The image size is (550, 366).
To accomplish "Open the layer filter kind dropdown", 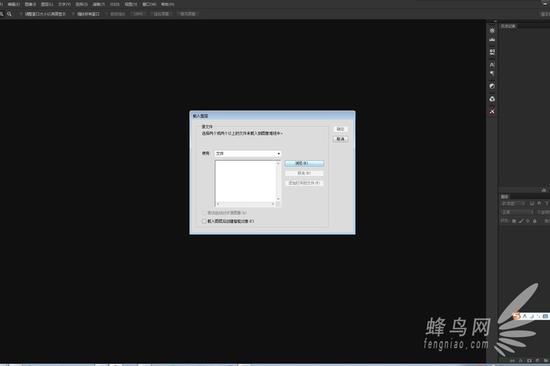I will click(x=513, y=204).
